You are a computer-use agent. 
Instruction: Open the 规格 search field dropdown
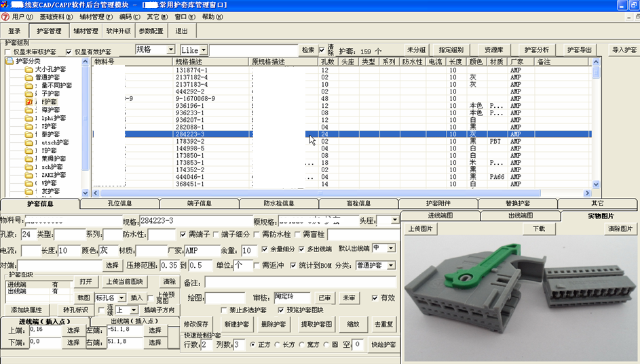pyautogui.click(x=170, y=49)
